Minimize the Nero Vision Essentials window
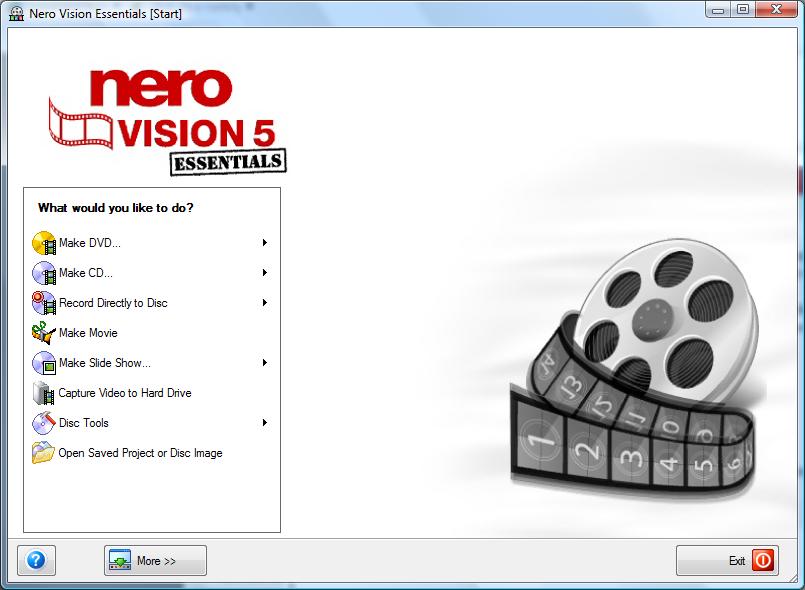Image resolution: width=805 pixels, height=590 pixels. click(718, 10)
